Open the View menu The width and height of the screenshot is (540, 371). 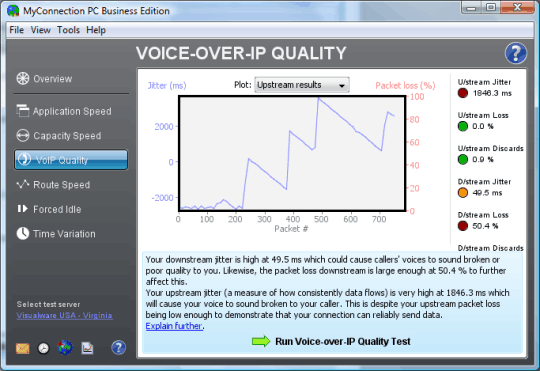[41, 30]
